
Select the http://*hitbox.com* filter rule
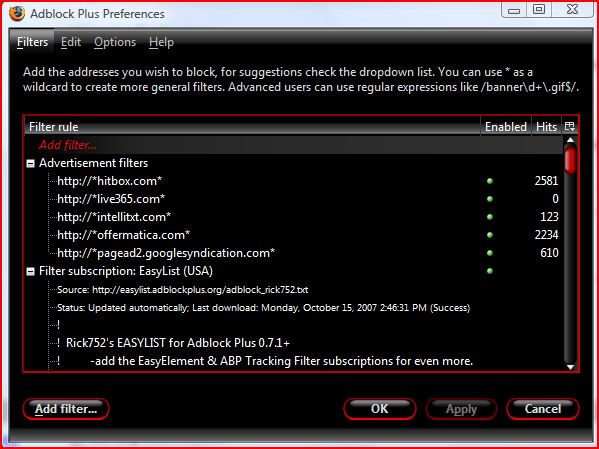[293, 181]
